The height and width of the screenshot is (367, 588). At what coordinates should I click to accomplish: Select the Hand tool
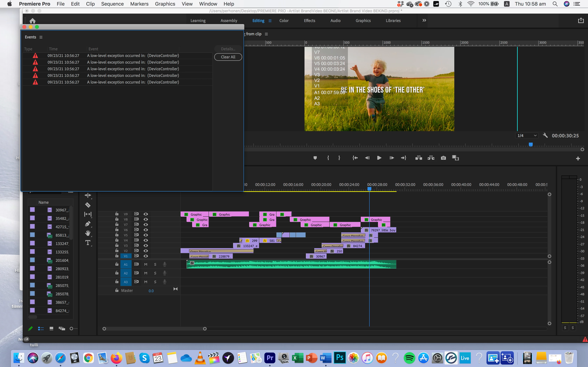click(x=88, y=233)
